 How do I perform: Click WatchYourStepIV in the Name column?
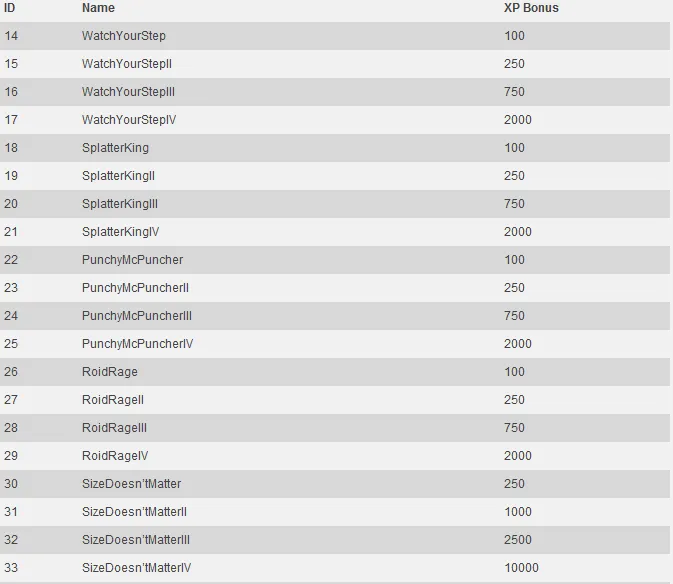tap(129, 120)
